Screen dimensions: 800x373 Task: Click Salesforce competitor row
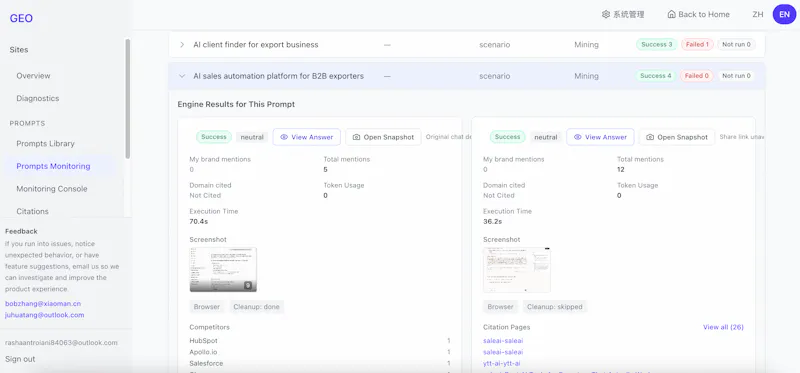[320, 363]
